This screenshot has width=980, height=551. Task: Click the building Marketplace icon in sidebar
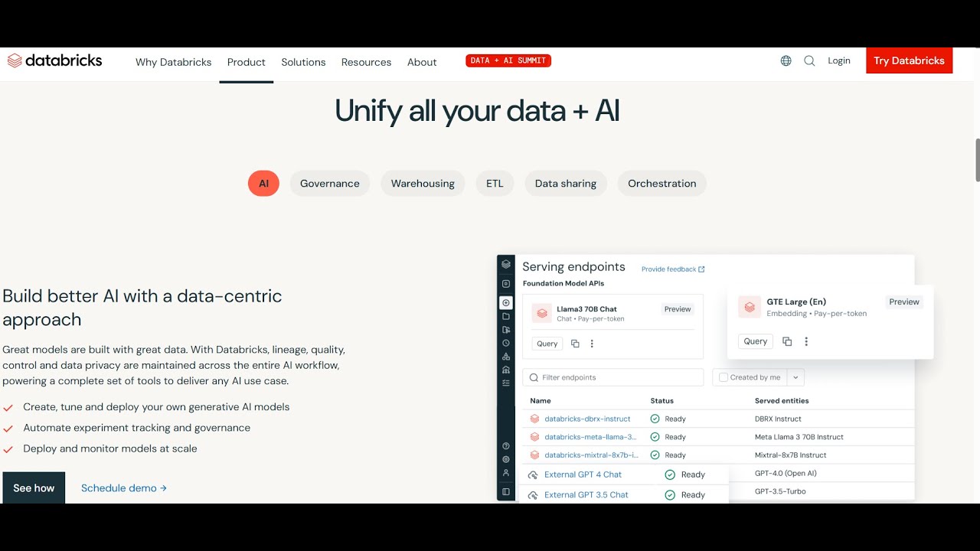pos(506,370)
